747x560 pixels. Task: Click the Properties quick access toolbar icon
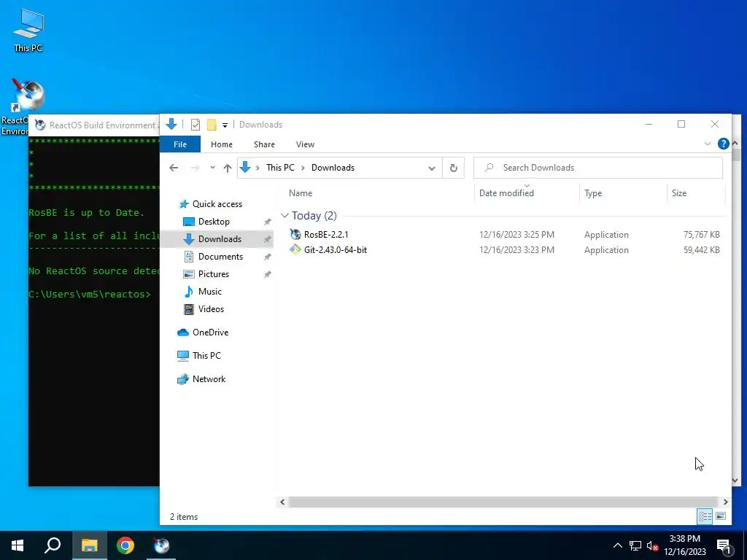(x=196, y=125)
